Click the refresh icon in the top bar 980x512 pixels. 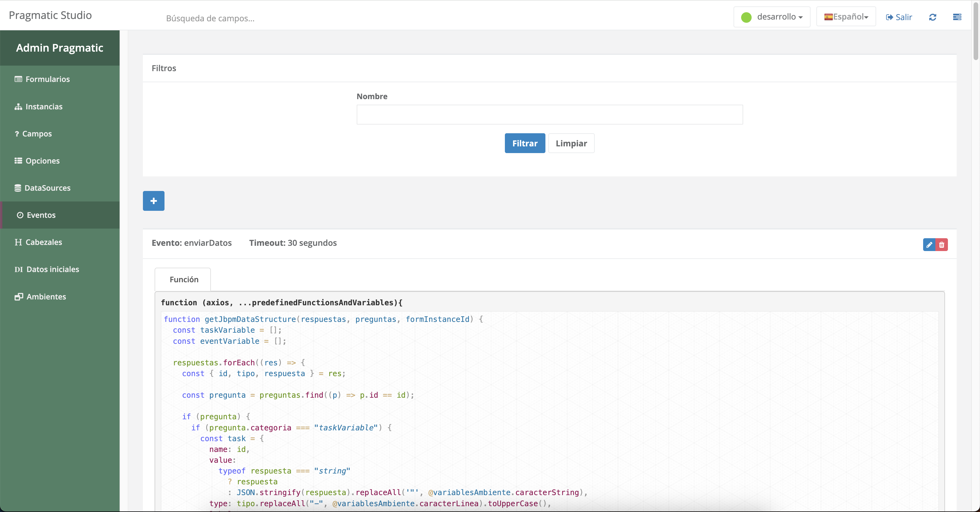tap(932, 17)
